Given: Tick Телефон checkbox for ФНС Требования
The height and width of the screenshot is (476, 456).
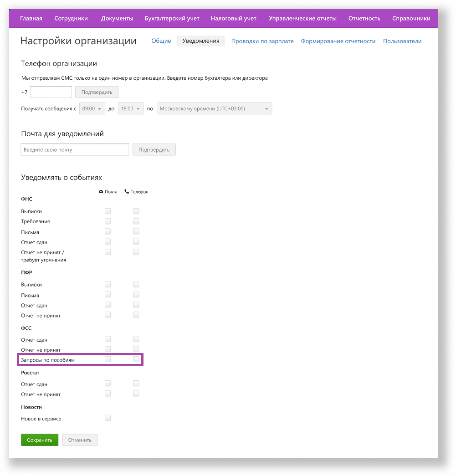Looking at the screenshot, I should point(136,221).
